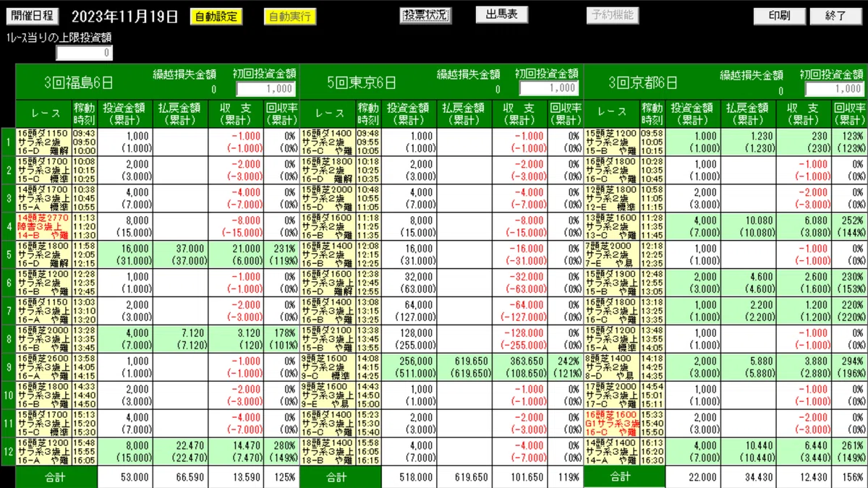This screenshot has height=488, width=868.
Task: Select the 5回東京6日 venue header
Action: pyautogui.click(x=362, y=83)
